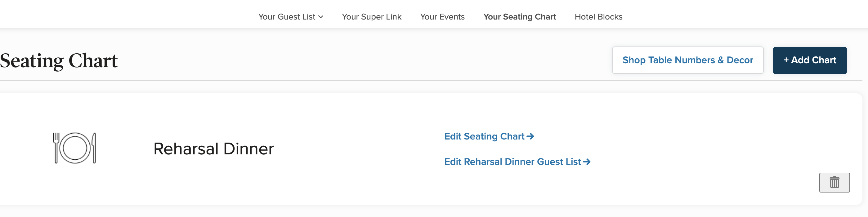Follow the Edit Reharsal Dinner Guest List link
This screenshot has width=868, height=217.
(x=512, y=162)
